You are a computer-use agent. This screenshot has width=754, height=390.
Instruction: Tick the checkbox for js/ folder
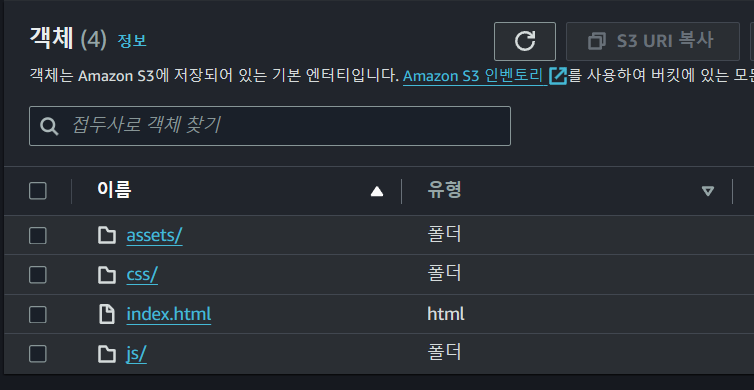point(38,354)
